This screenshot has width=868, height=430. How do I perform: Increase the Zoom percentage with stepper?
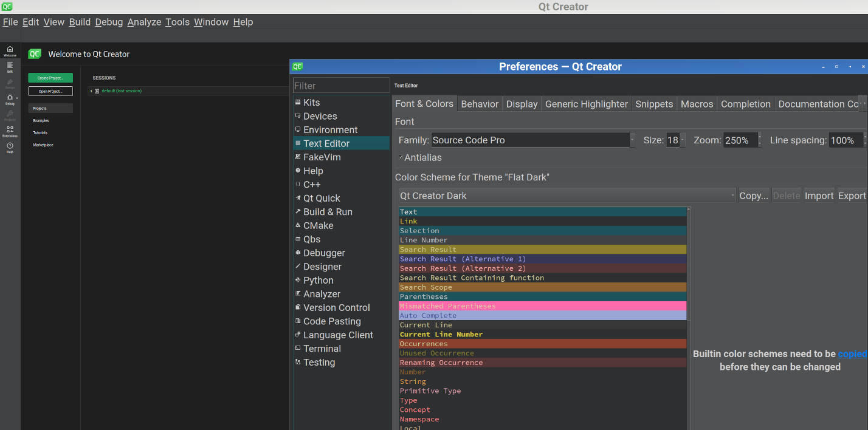(x=760, y=137)
